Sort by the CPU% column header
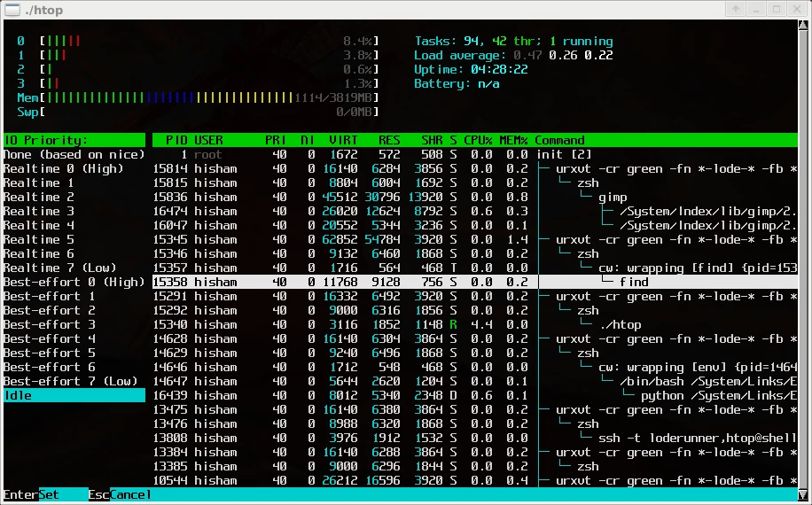The width and height of the screenshot is (812, 505). coord(478,140)
